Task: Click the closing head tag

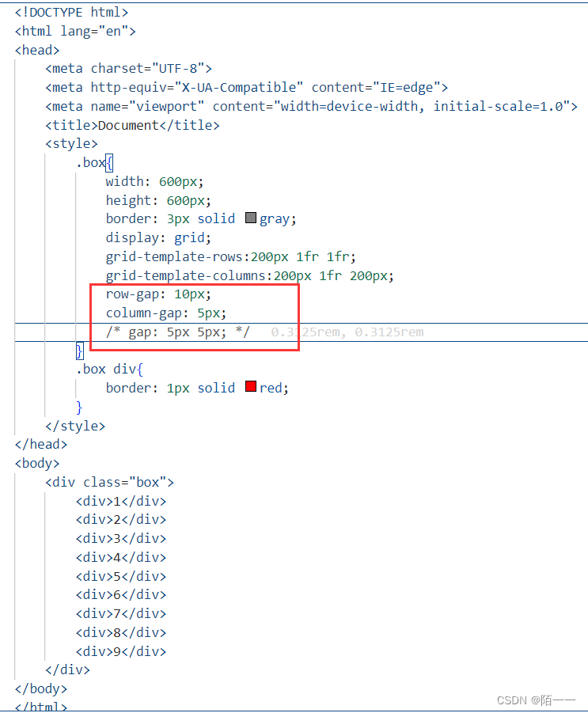Action: click(x=41, y=444)
